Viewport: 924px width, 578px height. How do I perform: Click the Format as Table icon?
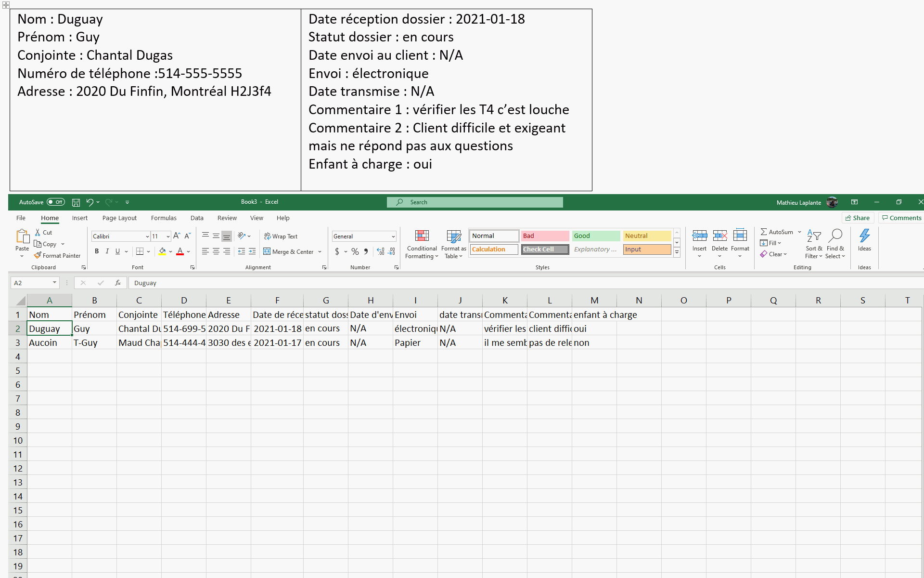click(x=453, y=236)
